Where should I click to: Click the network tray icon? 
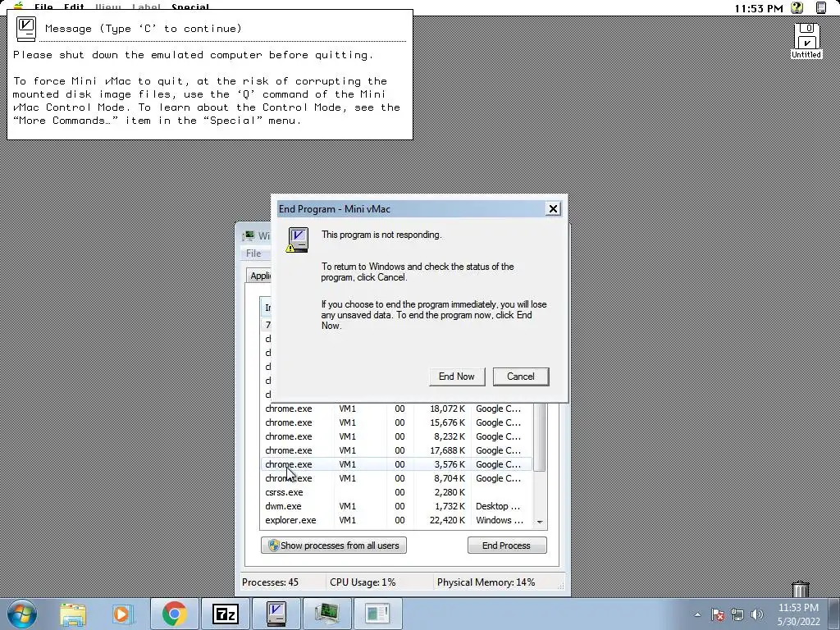click(737, 614)
